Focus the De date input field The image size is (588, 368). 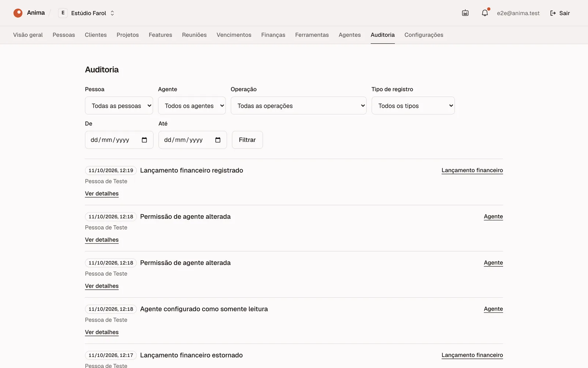click(119, 140)
